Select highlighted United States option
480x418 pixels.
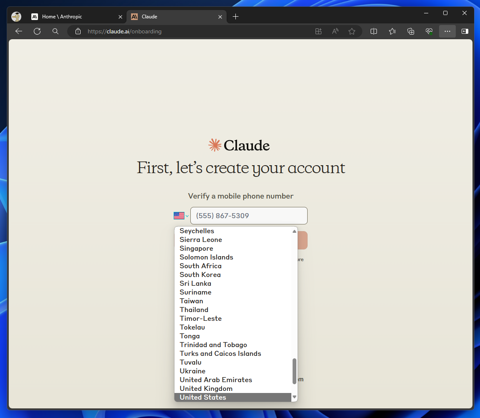(x=233, y=397)
